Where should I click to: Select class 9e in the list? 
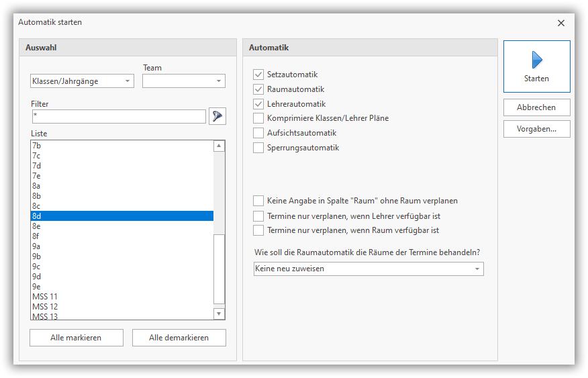tap(122, 287)
